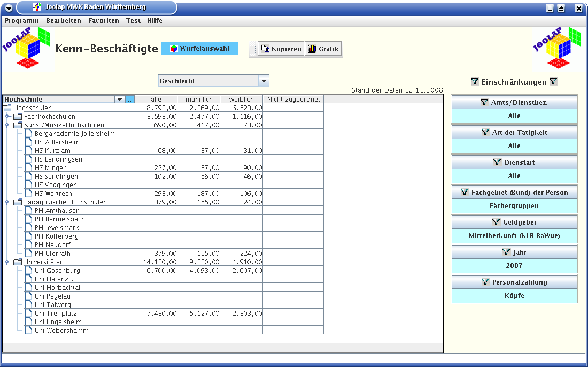Click the Joolap cube logo at top left

[x=27, y=49]
